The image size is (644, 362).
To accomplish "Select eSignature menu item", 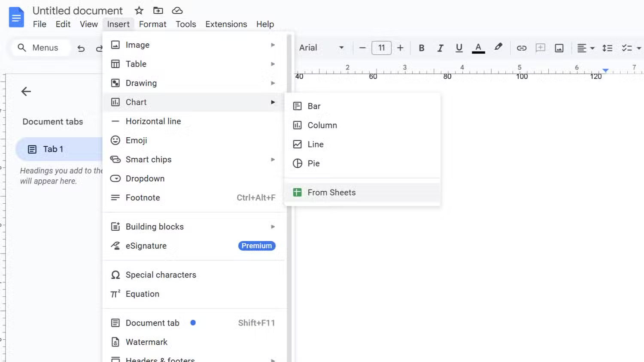I will [194, 246].
